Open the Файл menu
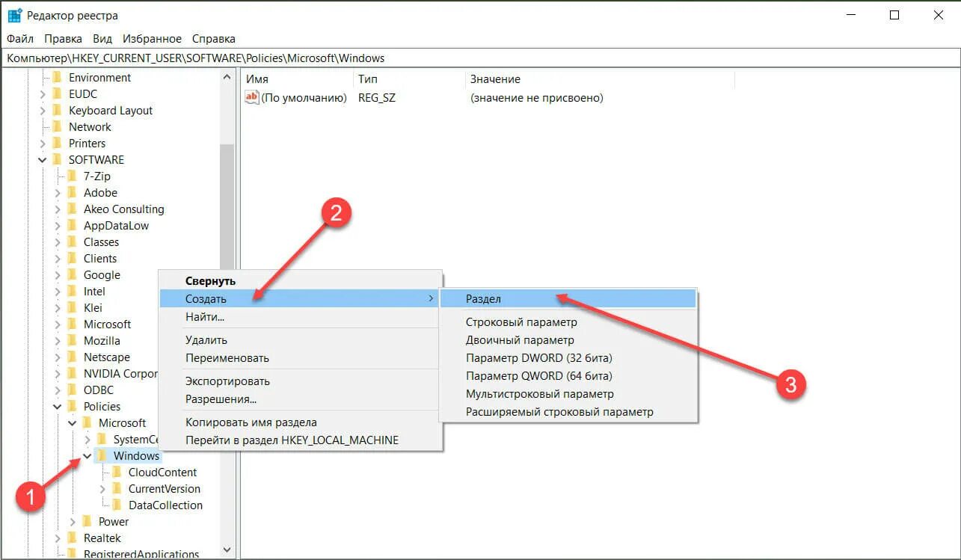This screenshot has width=961, height=560. point(20,39)
